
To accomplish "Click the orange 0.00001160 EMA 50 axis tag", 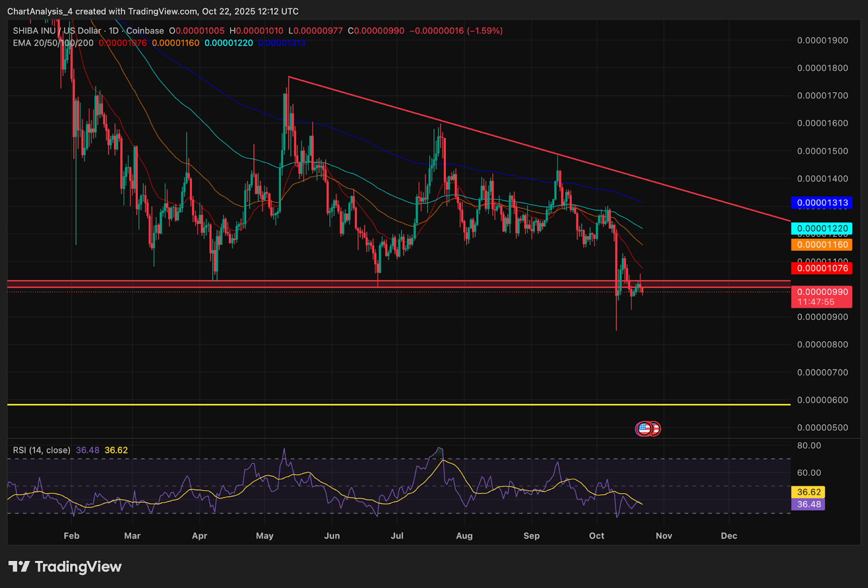I will [821, 245].
